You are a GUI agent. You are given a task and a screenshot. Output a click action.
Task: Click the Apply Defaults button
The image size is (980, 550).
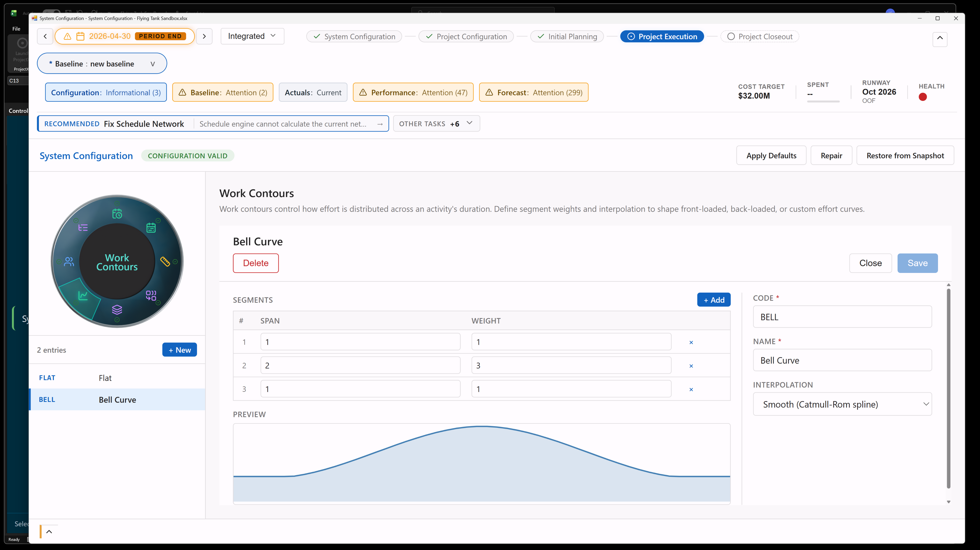(771, 155)
